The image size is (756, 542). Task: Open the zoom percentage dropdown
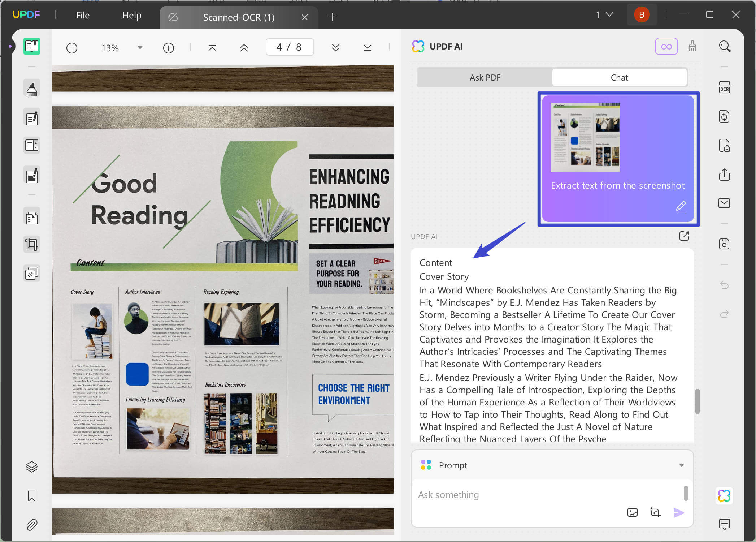pos(139,47)
